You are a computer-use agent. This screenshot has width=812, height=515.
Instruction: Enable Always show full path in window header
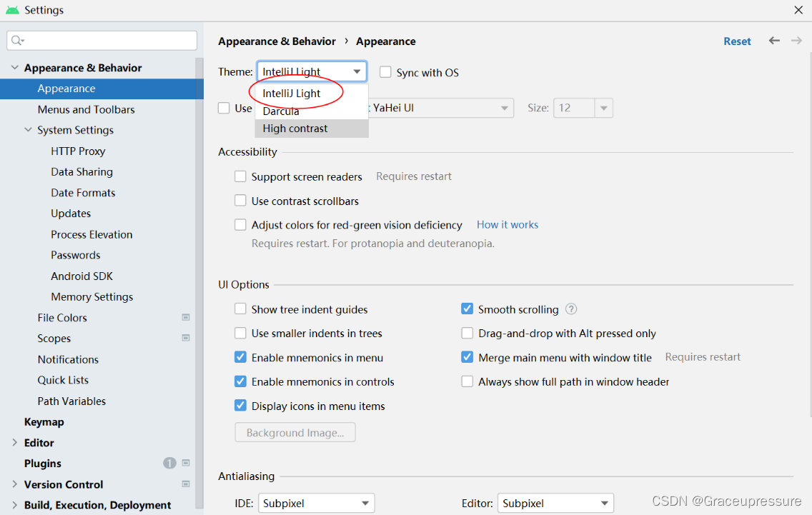pyautogui.click(x=467, y=381)
